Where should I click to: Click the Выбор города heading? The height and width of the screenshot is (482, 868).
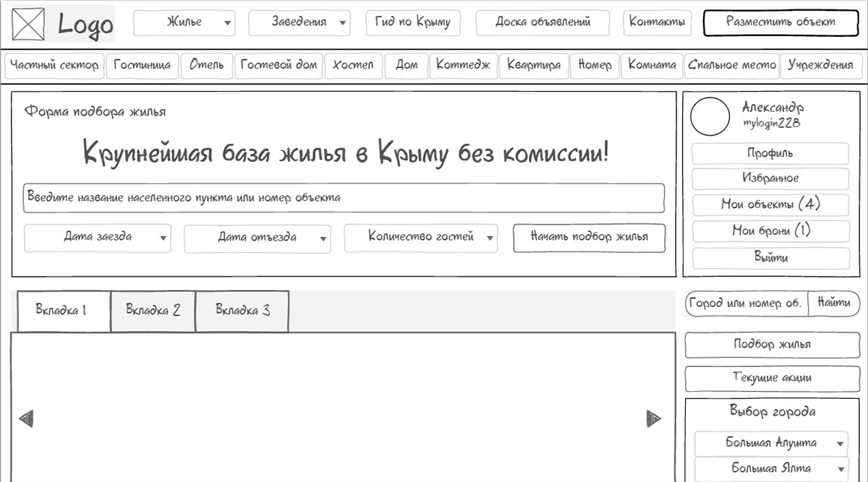772,412
